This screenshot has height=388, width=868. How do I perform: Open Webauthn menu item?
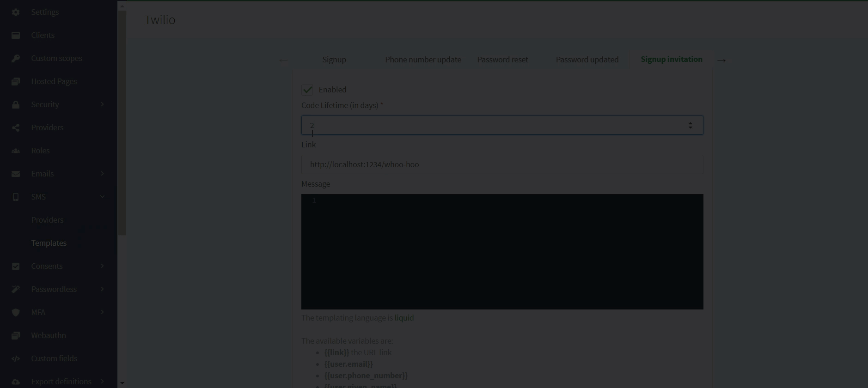point(49,335)
